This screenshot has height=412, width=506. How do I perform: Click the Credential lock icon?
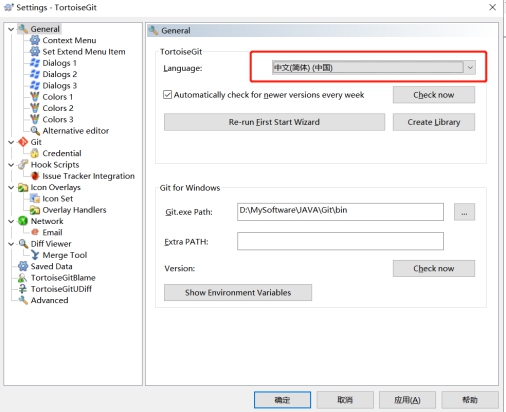[x=35, y=153]
